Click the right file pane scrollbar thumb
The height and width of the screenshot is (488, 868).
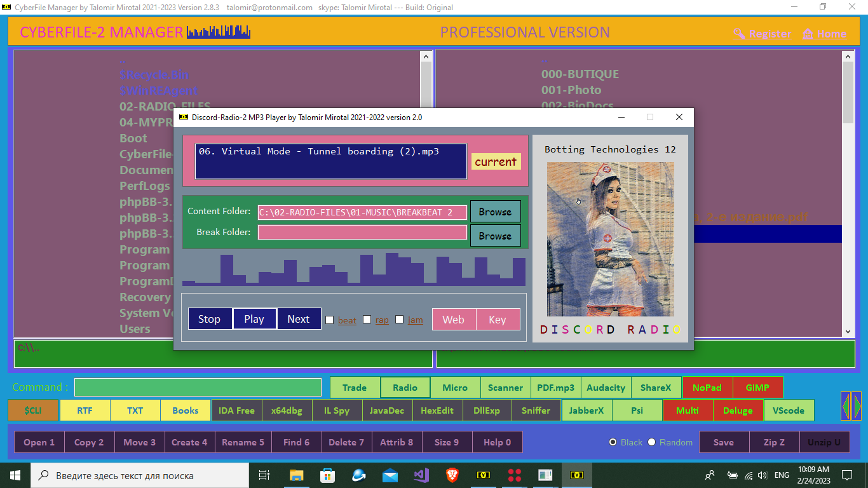[x=848, y=93]
